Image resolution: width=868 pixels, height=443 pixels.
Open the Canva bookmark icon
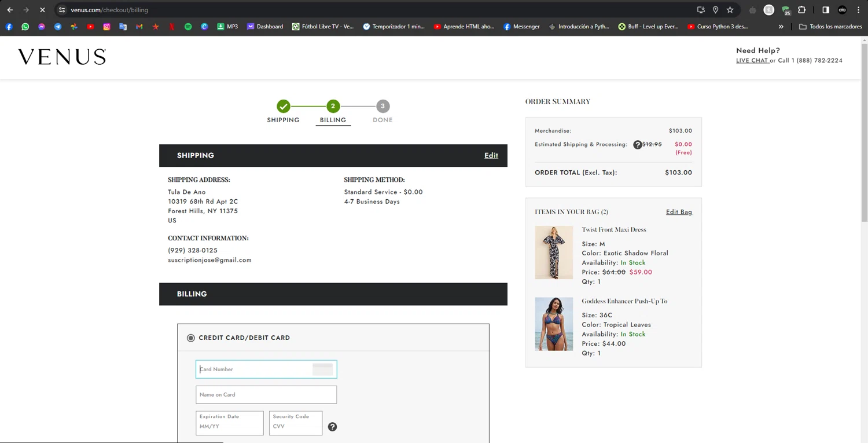[x=204, y=27]
